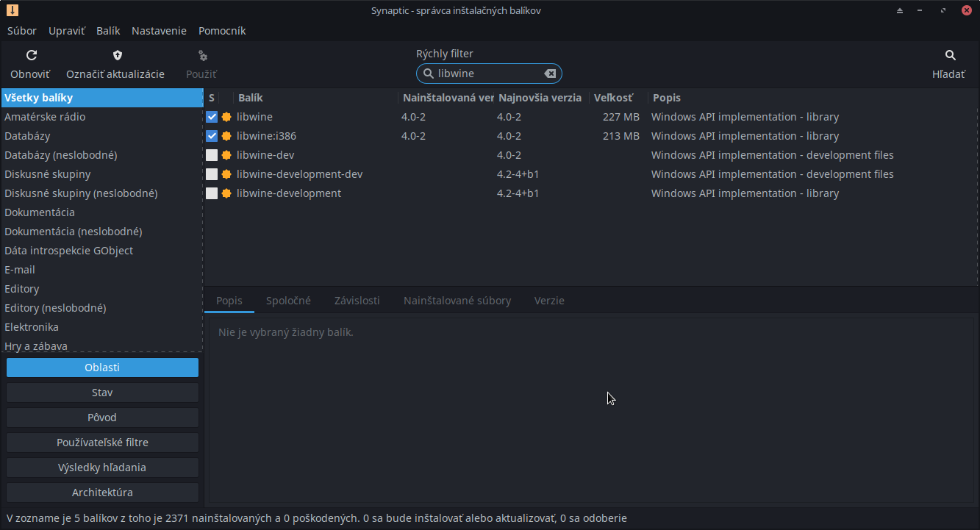
Task: Sort by Nainštalovaná verzia column header
Action: click(x=448, y=98)
